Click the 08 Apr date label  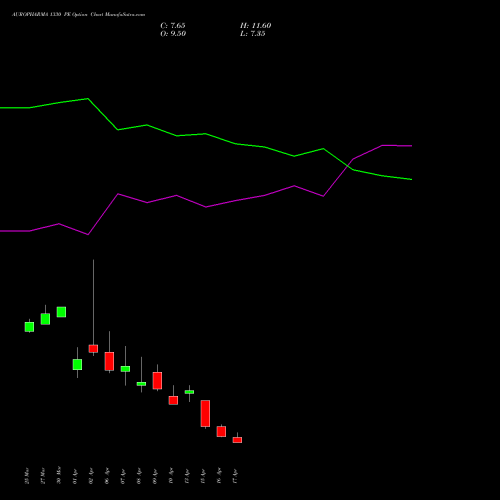click(x=139, y=477)
